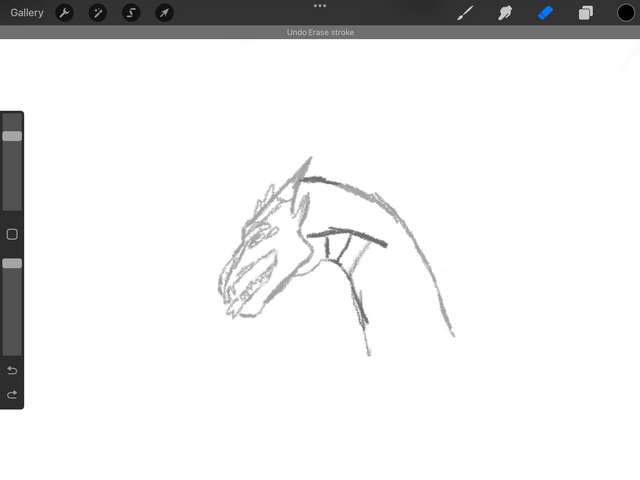Open the black active color swatch
Screen dimensions: 640x480
click(626, 13)
